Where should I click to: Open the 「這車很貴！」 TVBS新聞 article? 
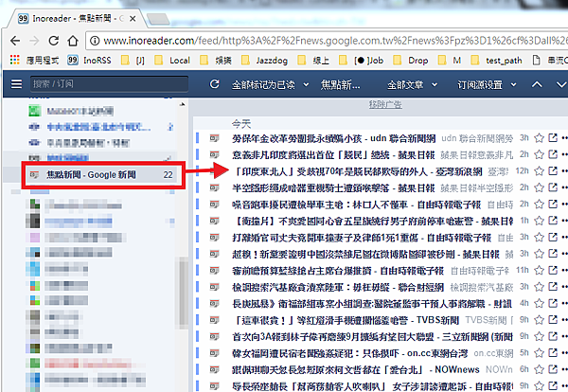[x=346, y=320]
